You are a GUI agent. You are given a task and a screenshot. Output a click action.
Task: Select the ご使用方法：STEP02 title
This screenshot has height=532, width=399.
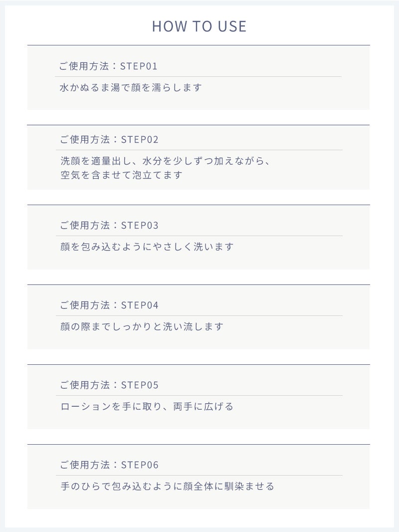click(109, 139)
